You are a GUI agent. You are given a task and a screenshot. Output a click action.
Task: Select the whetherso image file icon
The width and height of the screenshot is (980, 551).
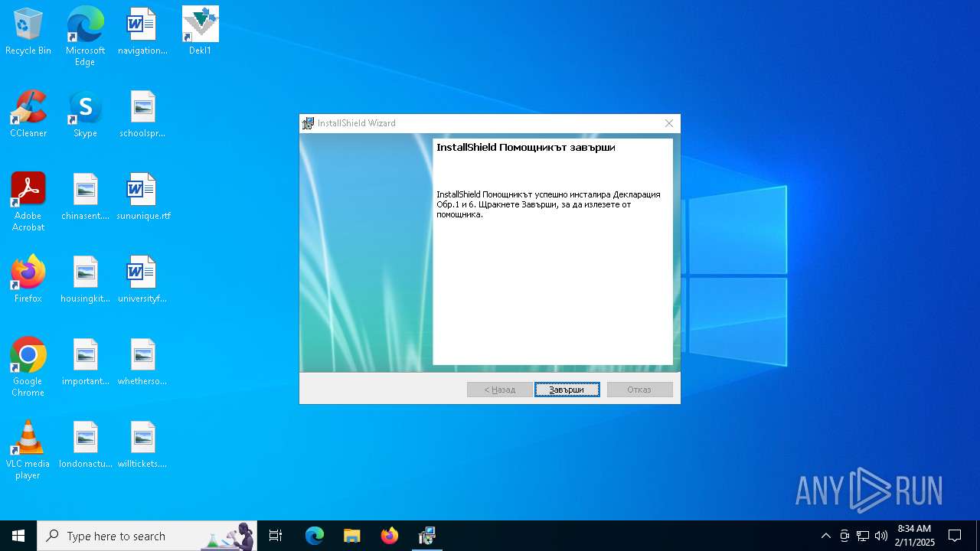142,362
